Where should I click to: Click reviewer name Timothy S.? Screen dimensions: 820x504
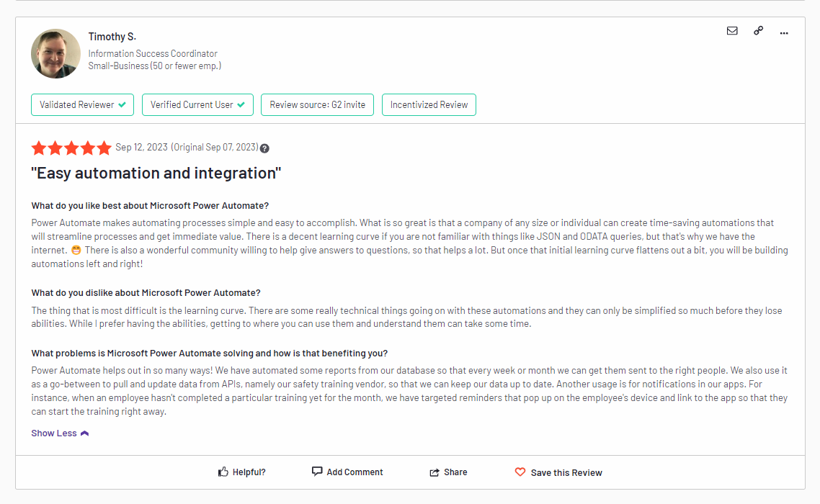112,37
